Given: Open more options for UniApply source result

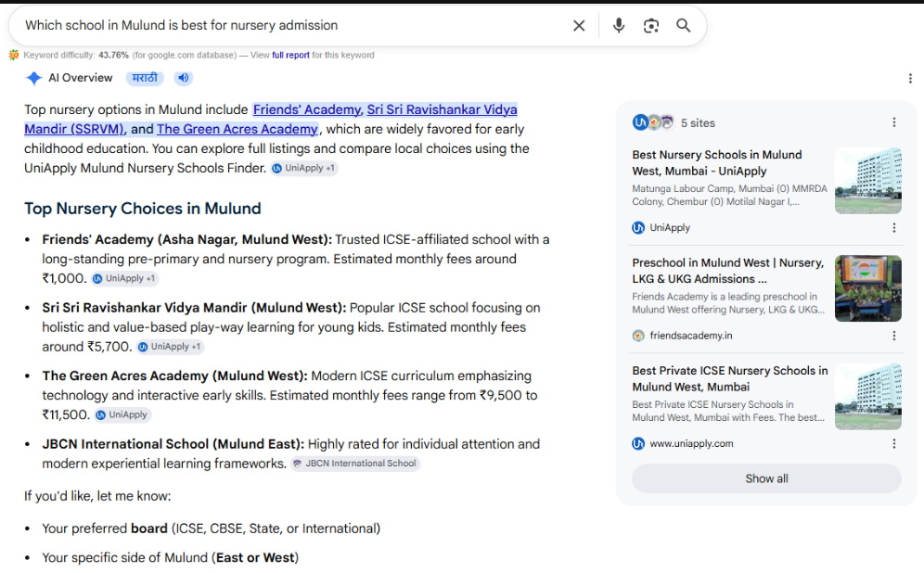Looking at the screenshot, I should pos(894,228).
